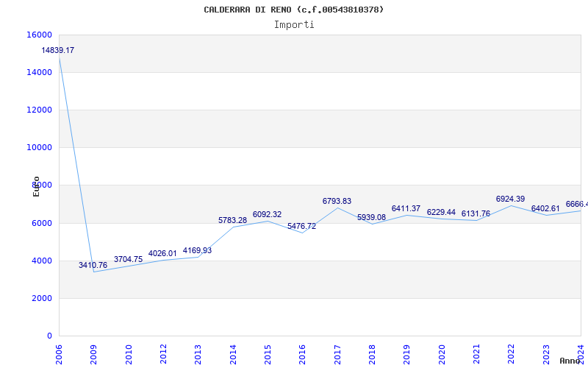This screenshot has width=588, height=368.
Task: Select the data label 4169.93
Action: tap(197, 250)
